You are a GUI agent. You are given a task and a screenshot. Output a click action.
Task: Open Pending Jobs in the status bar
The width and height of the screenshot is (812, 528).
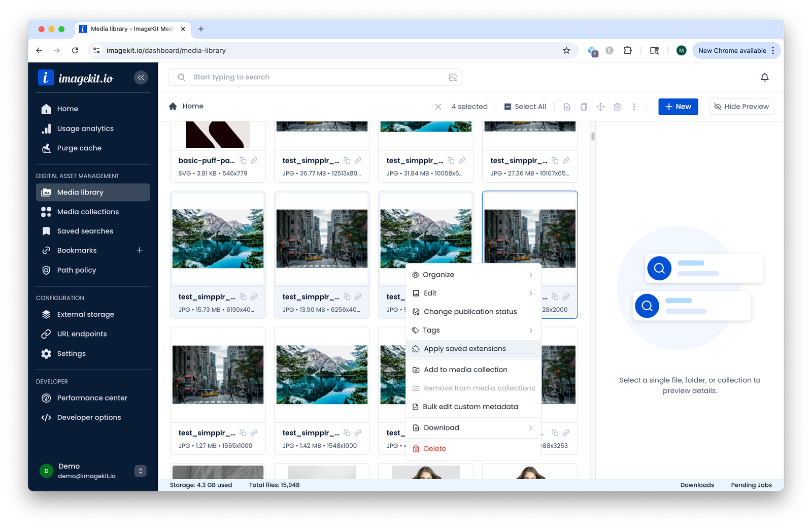pyautogui.click(x=751, y=485)
